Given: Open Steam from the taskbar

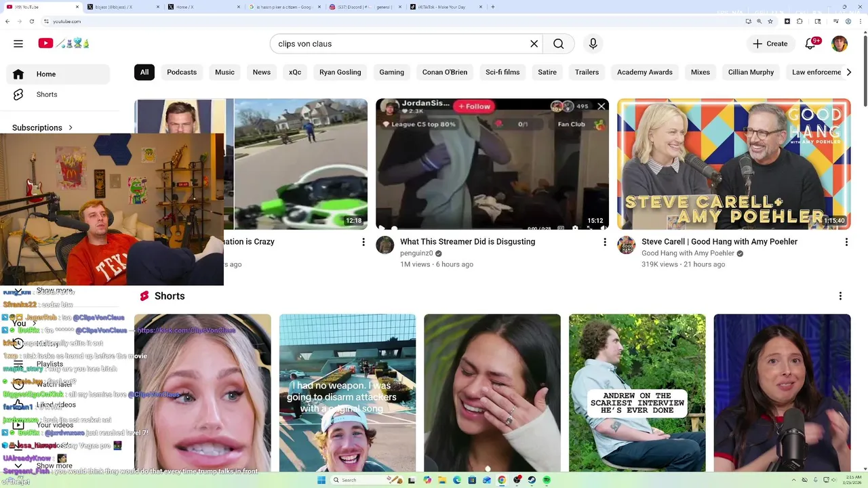Looking at the screenshot, I should pos(532,480).
